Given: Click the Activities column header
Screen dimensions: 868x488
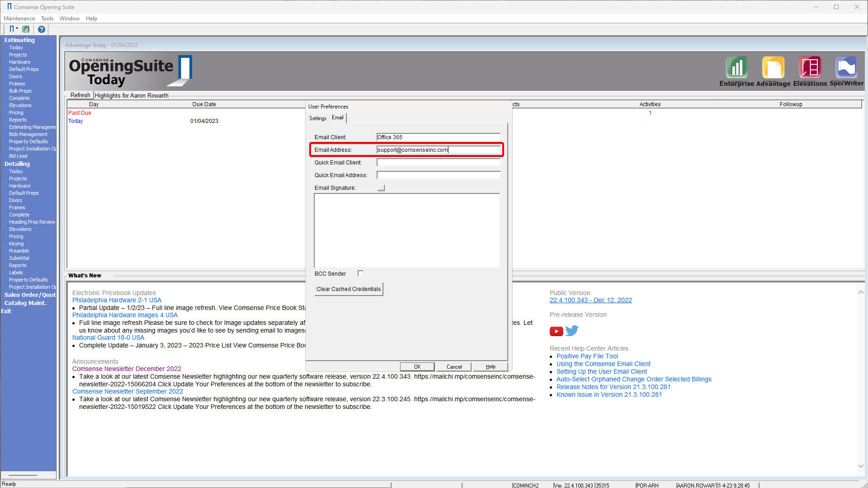Looking at the screenshot, I should pyautogui.click(x=650, y=104).
